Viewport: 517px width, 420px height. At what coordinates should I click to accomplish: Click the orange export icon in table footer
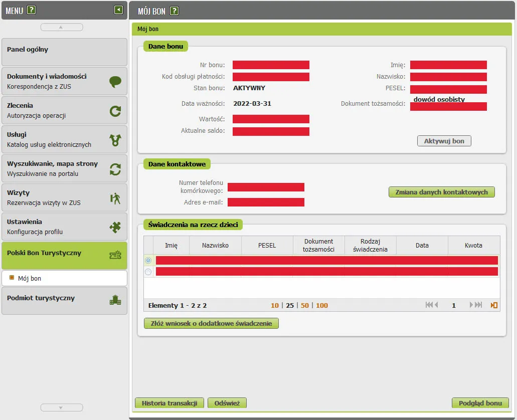point(494,305)
